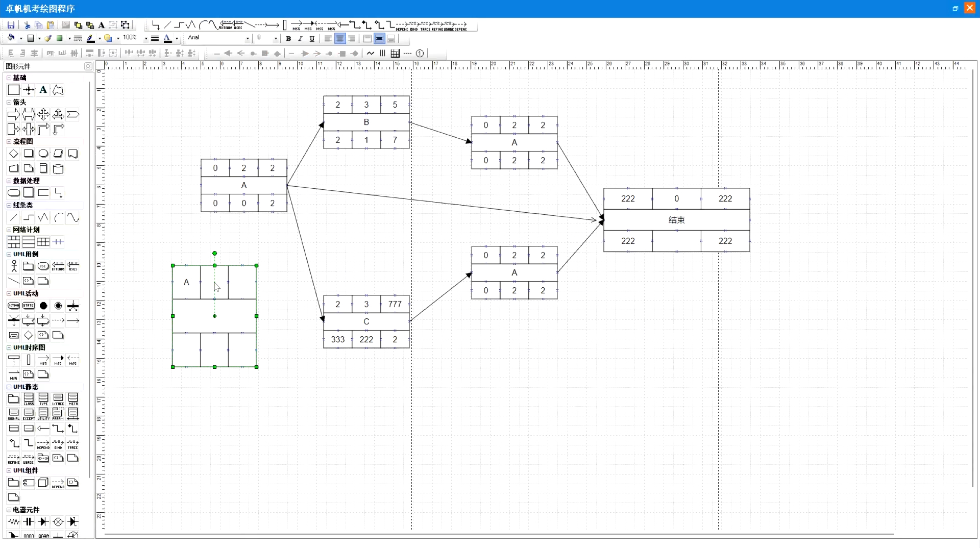Set text align left
Screen dimensions: 980x551
[x=328, y=38]
